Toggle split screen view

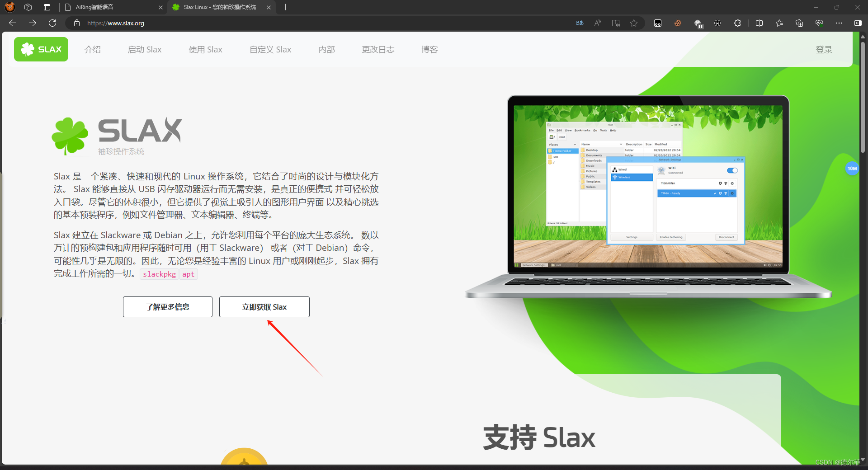[x=759, y=23]
